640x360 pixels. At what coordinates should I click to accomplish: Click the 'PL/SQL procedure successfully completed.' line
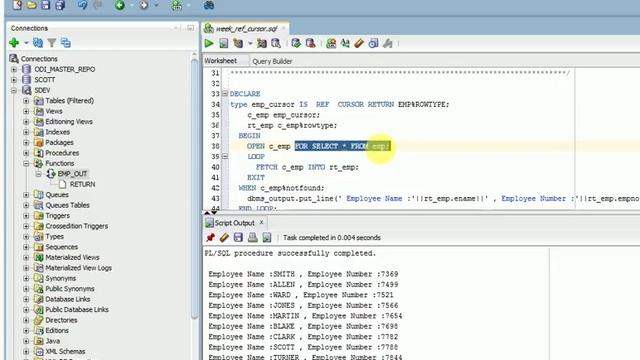click(290, 253)
